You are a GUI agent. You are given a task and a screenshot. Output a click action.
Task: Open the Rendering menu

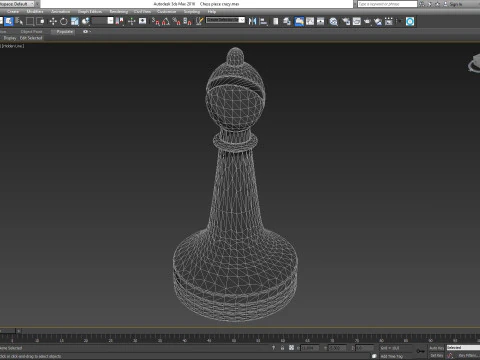coord(119,11)
